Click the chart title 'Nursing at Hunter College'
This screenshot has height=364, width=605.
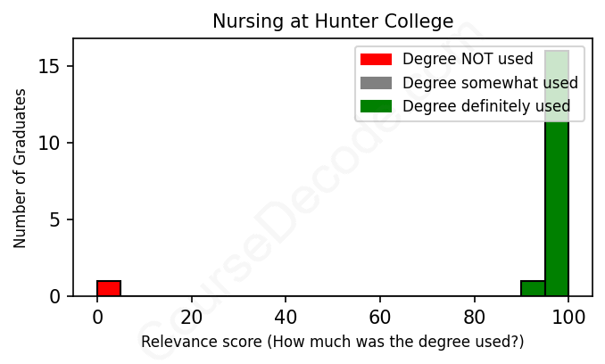(x=333, y=21)
